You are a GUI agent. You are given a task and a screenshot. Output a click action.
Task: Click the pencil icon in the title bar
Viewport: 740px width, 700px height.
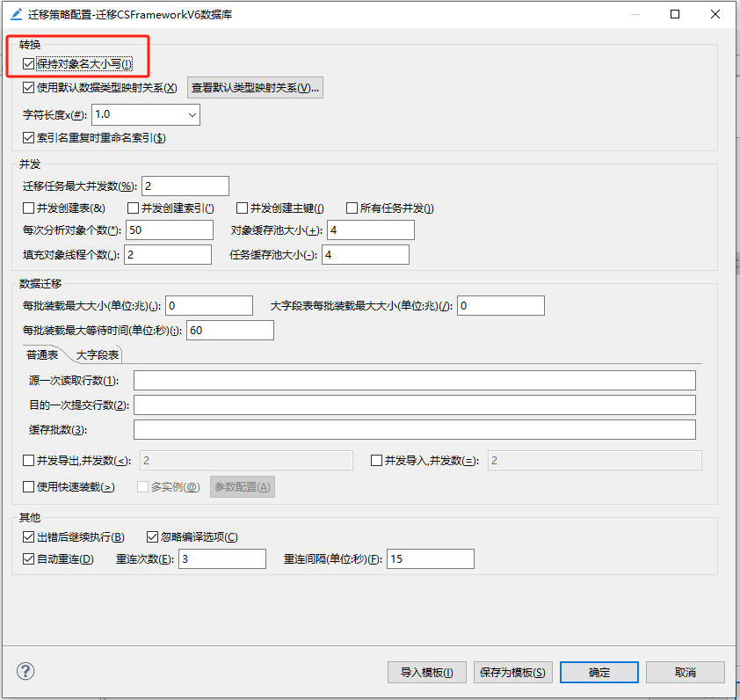click(17, 15)
